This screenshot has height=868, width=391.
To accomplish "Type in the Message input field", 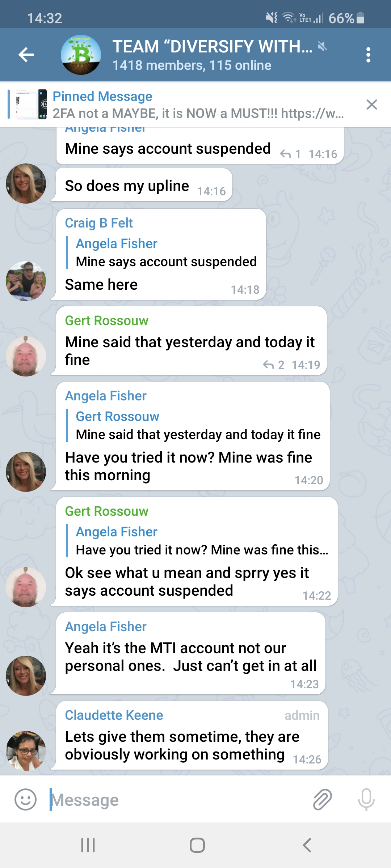I will 174,800.
